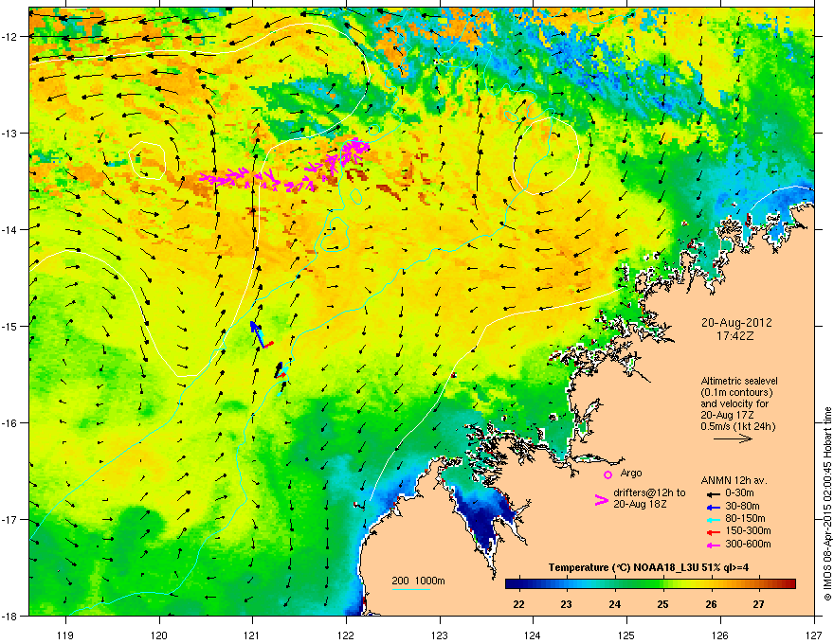Click the '20-Aug-2012' date label
Viewport: 834px width, 644px height.
(736, 323)
